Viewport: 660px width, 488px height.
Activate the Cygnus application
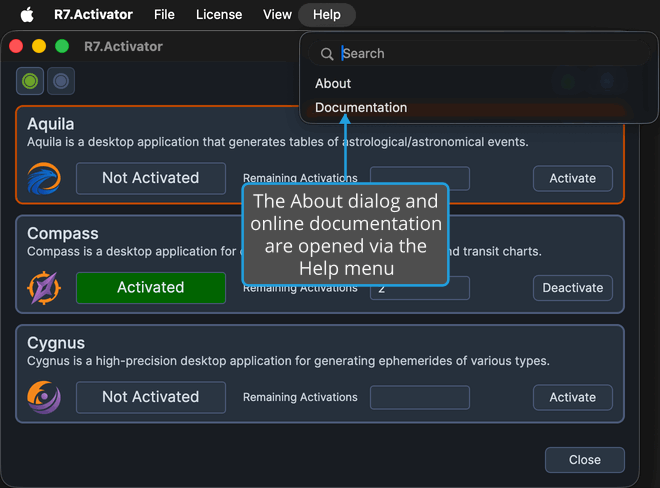click(x=572, y=397)
